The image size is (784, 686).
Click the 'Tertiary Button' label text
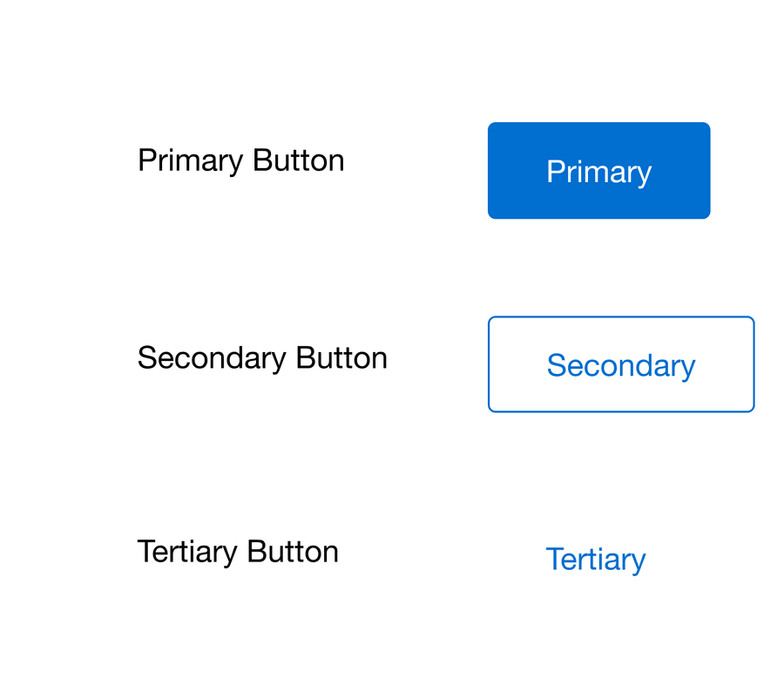coord(238,551)
